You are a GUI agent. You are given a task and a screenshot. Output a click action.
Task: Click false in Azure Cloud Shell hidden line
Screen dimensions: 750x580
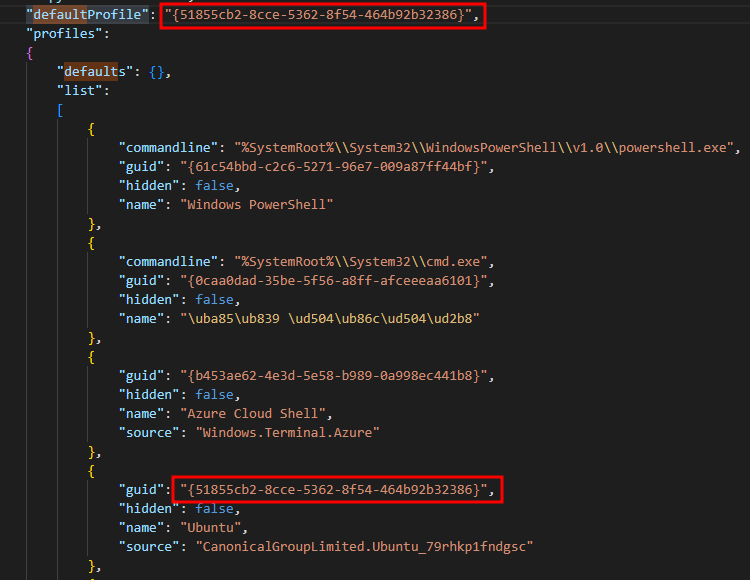(214, 394)
